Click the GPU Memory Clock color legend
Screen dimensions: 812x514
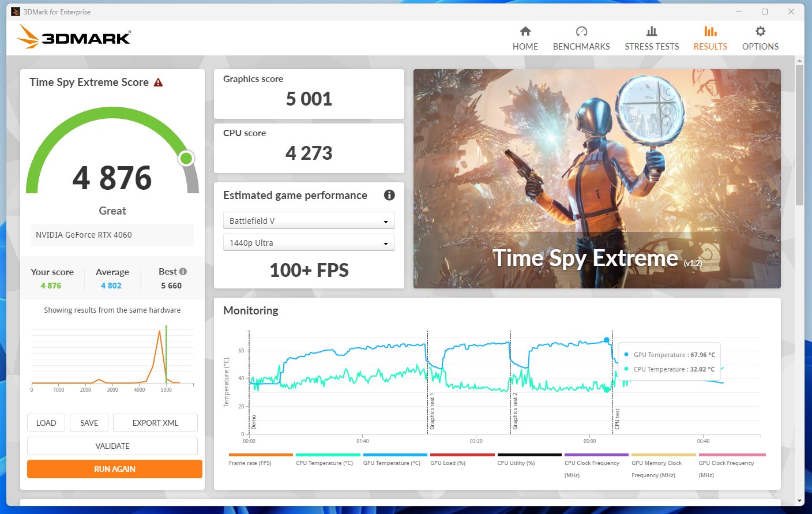663,455
